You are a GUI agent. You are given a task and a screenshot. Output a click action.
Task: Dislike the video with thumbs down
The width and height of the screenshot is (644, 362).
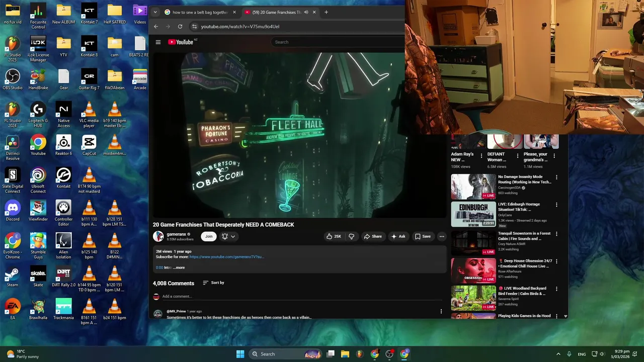pyautogui.click(x=352, y=236)
